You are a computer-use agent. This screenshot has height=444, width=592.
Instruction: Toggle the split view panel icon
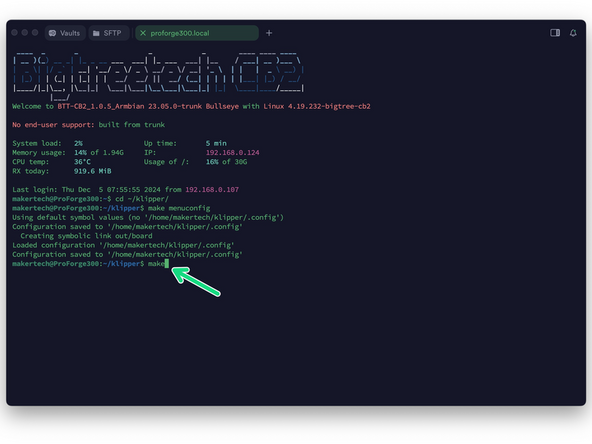(x=555, y=33)
